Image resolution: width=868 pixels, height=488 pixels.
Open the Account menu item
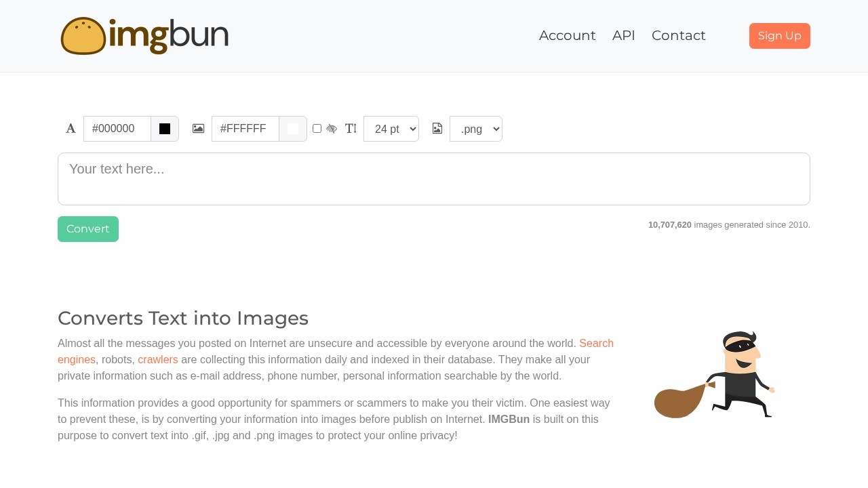(567, 35)
